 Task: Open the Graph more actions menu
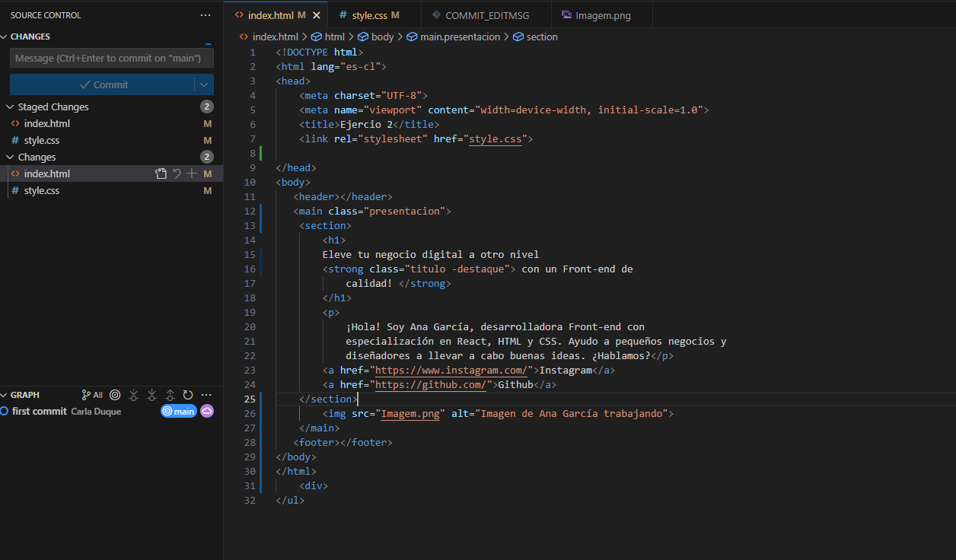point(206,395)
